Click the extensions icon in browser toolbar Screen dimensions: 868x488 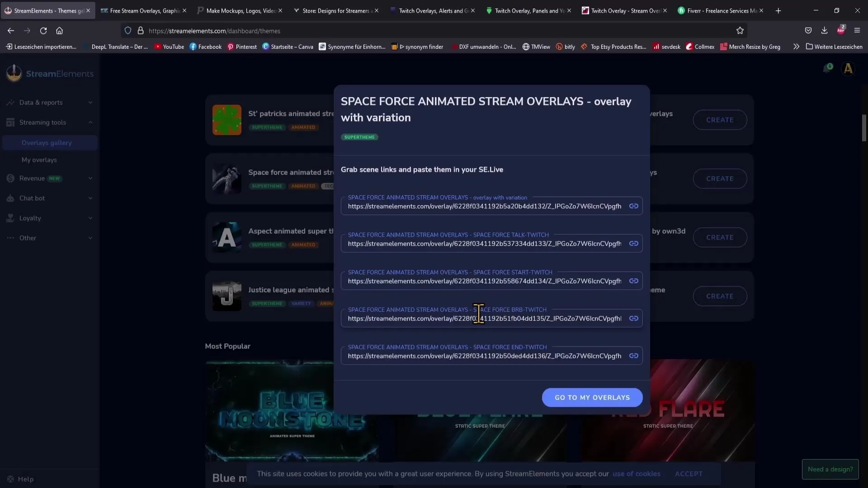pyautogui.click(x=841, y=30)
